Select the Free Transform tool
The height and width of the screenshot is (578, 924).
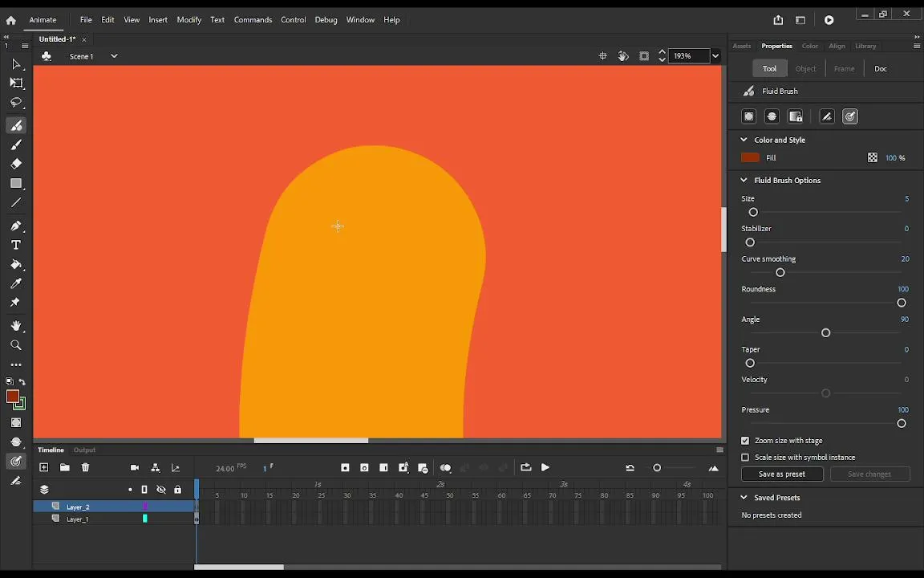click(x=17, y=83)
